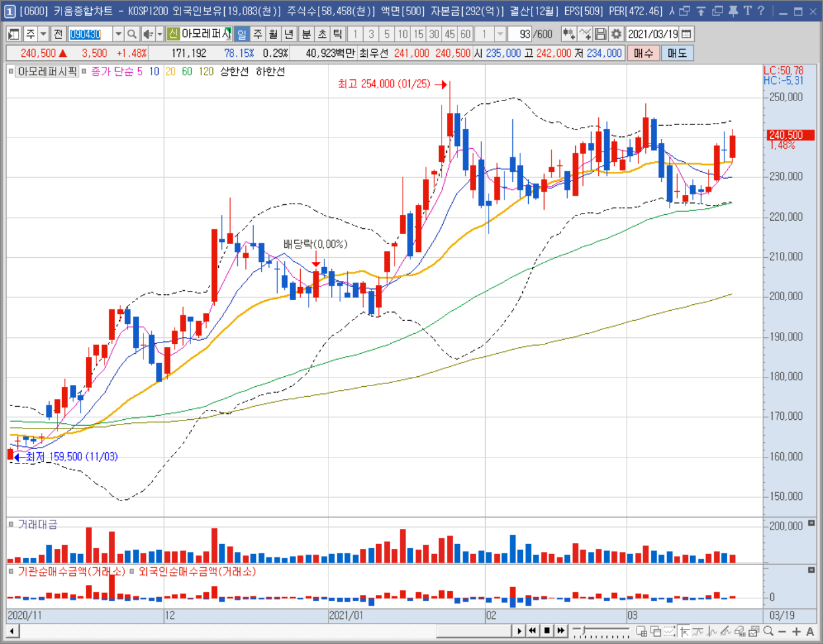Select the 년 (yearly) period button
Viewport: 823px width, 644px height.
pyautogui.click(x=289, y=34)
